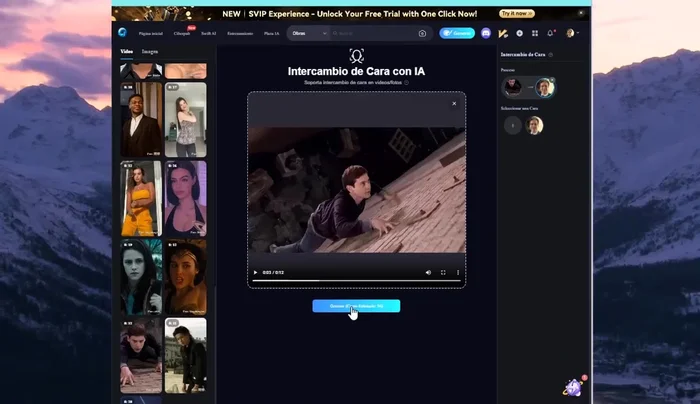Click the round plus icon in header
The width and height of the screenshot is (700, 404).
(519, 33)
